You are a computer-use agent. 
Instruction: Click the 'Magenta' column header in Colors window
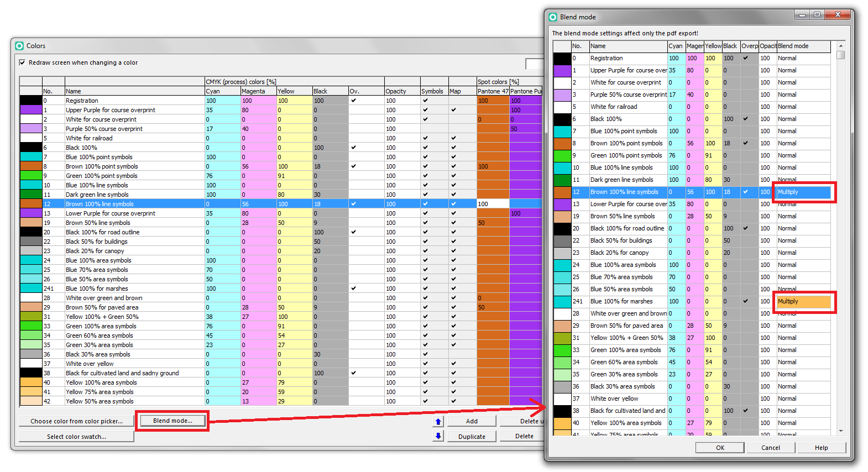(x=258, y=91)
